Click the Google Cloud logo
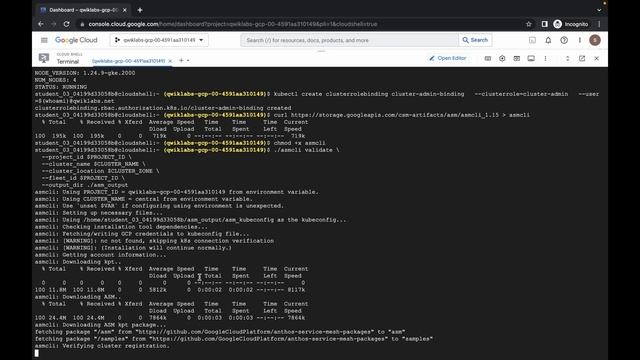 (76, 40)
